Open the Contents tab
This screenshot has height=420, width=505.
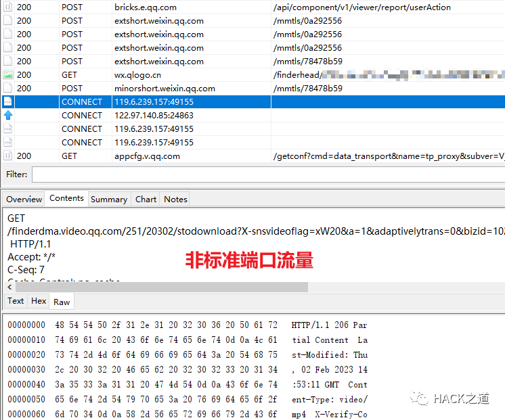[x=66, y=198]
